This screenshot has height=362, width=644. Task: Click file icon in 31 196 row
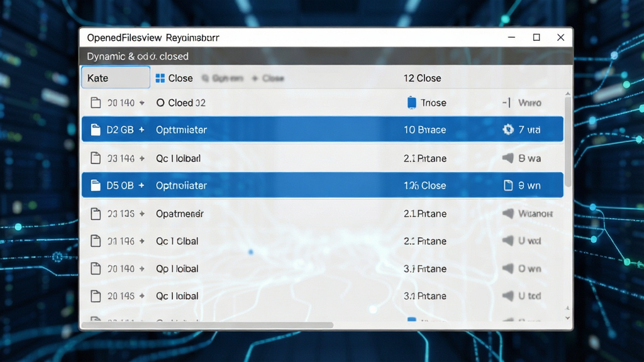coord(96,241)
